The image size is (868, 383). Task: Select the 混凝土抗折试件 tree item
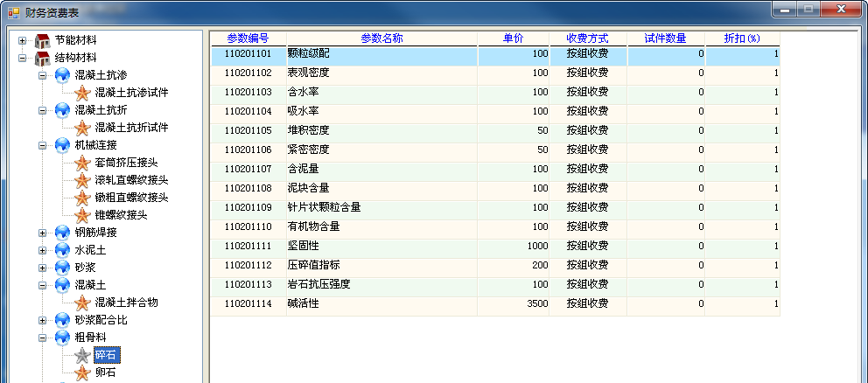click(131, 128)
